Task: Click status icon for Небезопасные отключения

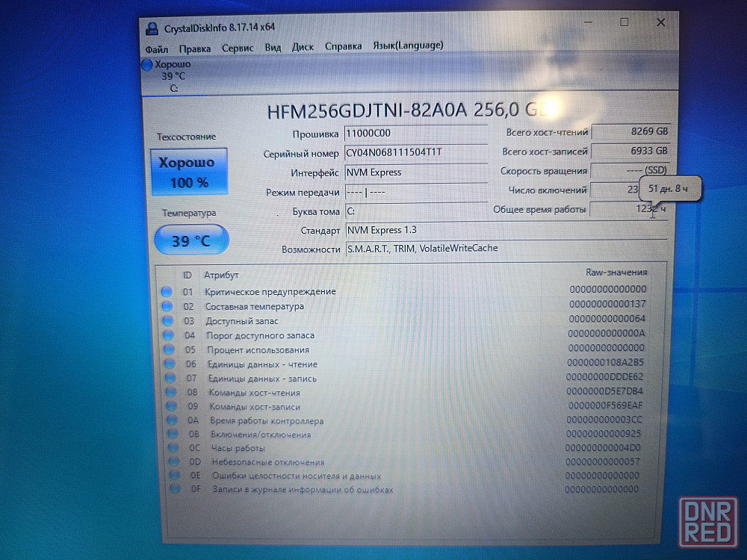Action: point(174,462)
